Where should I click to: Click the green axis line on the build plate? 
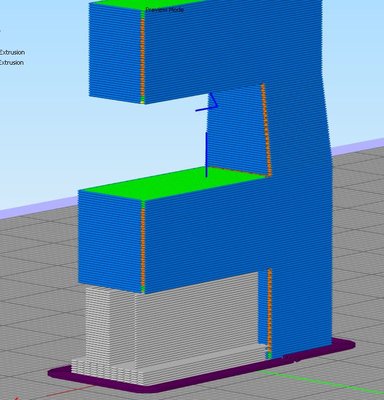tap(320, 381)
